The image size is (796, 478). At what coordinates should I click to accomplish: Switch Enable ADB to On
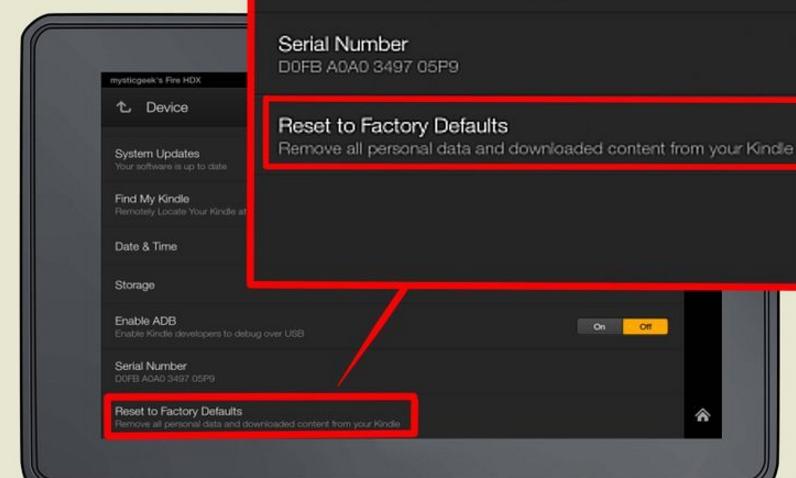[600, 326]
